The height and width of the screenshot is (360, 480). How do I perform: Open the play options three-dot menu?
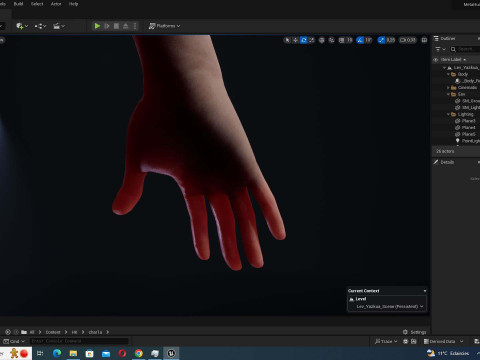click(x=135, y=26)
